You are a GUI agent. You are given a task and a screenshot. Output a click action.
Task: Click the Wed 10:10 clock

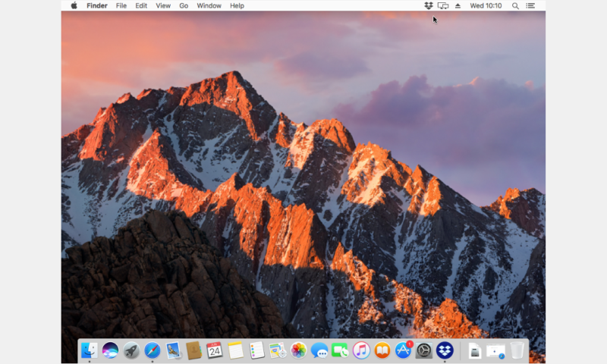click(x=486, y=6)
